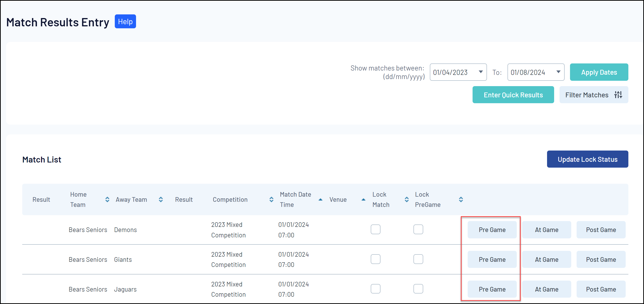The image size is (644, 304).
Task: Open the blue Help link
Action: 125,21
